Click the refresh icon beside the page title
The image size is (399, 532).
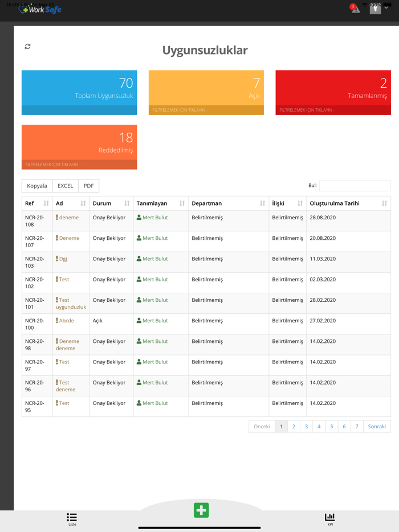coord(27,47)
